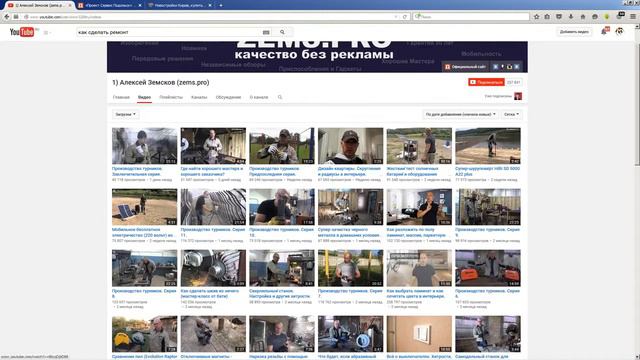Open the account avatar menu

pos(619,31)
